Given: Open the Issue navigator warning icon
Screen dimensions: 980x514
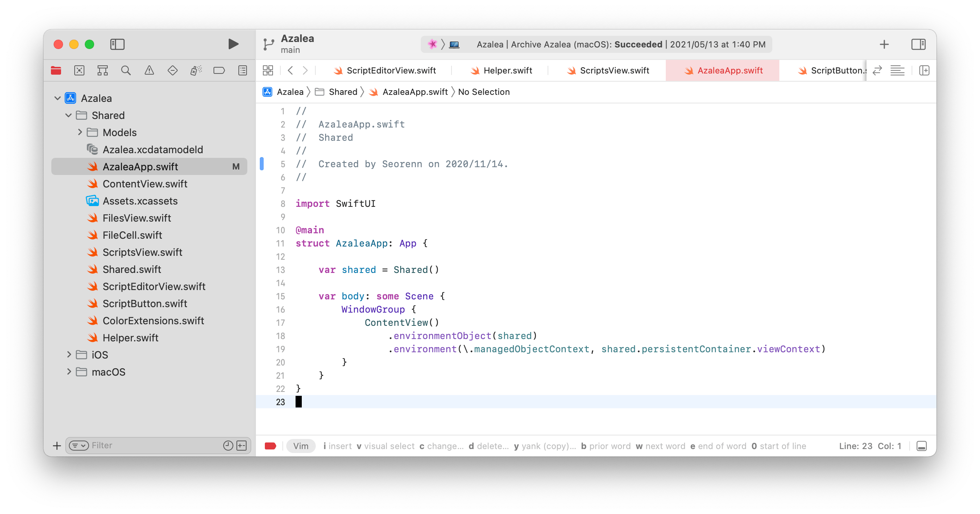Looking at the screenshot, I should click(x=149, y=70).
